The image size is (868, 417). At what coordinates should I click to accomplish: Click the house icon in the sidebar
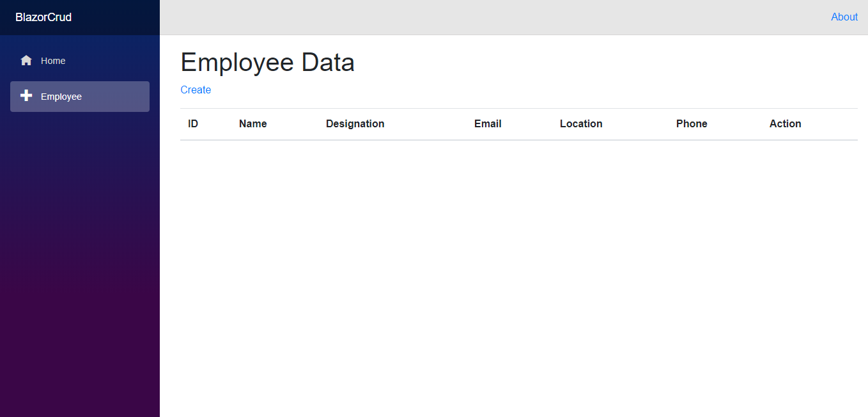pyautogui.click(x=26, y=61)
